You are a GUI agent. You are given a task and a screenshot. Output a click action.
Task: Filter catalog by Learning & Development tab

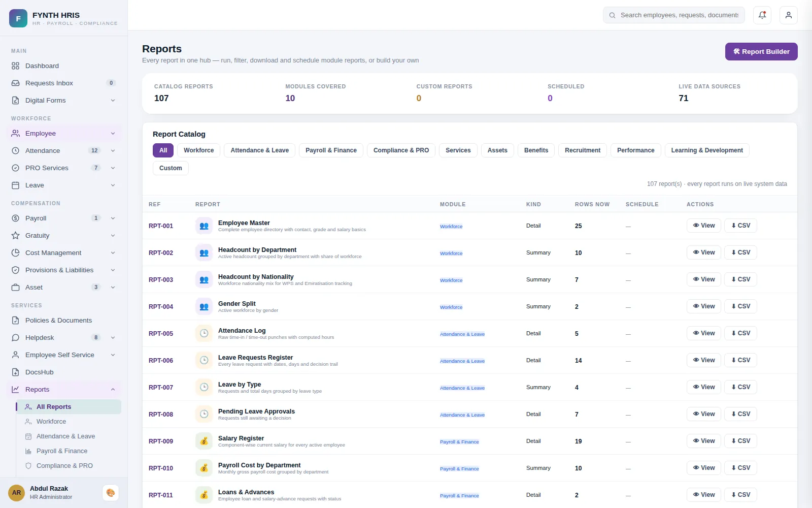click(x=707, y=150)
